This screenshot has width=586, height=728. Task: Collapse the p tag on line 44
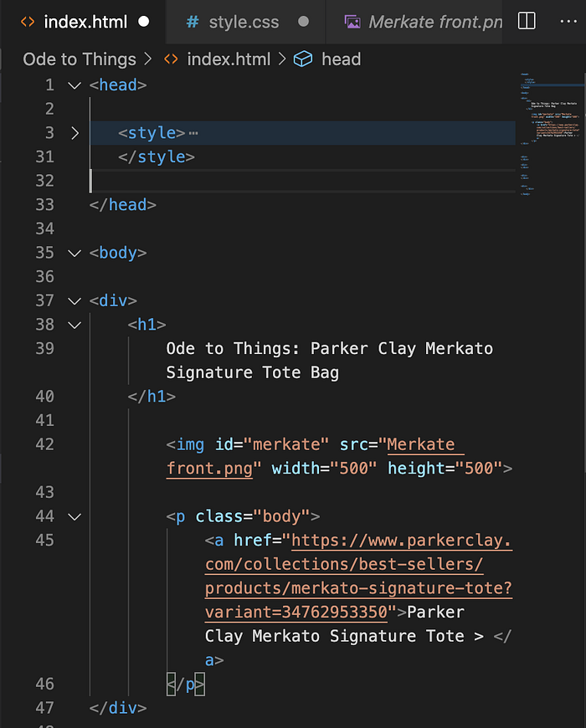[75, 517]
